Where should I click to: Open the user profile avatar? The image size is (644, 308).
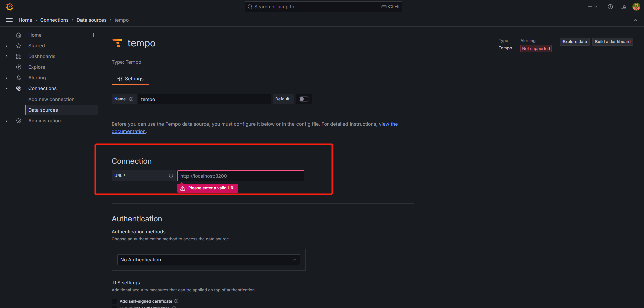click(x=636, y=7)
